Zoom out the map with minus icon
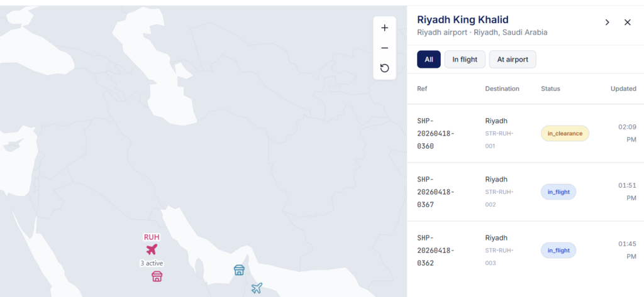644x297 pixels. click(384, 48)
